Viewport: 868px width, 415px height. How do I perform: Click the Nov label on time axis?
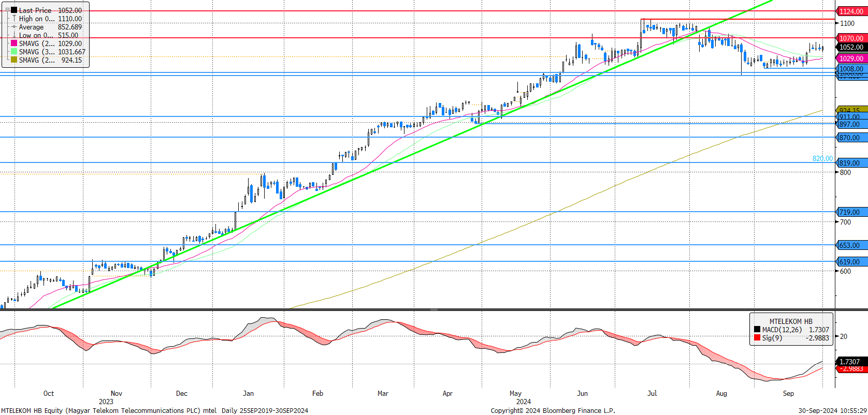[x=117, y=393]
